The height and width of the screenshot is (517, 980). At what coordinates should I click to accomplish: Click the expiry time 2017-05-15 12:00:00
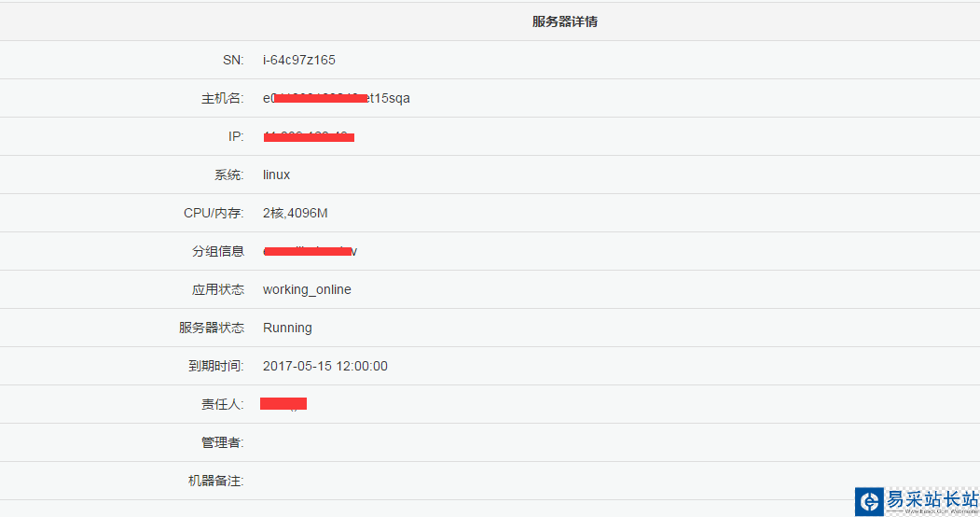pos(325,366)
